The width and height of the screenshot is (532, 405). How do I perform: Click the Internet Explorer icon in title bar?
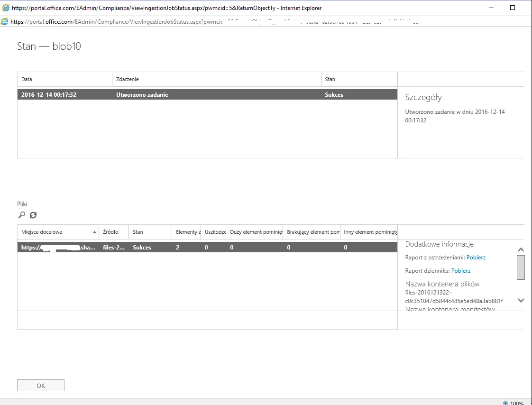[x=5, y=8]
